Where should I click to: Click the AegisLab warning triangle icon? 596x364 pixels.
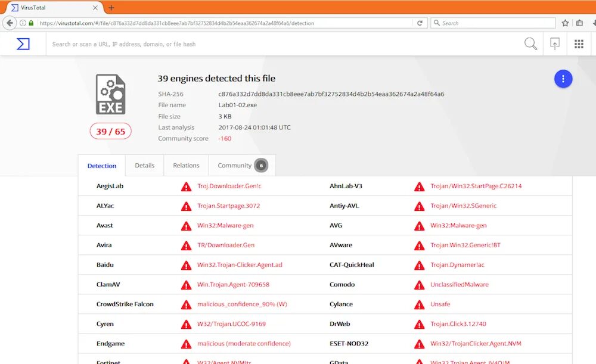[186, 186]
